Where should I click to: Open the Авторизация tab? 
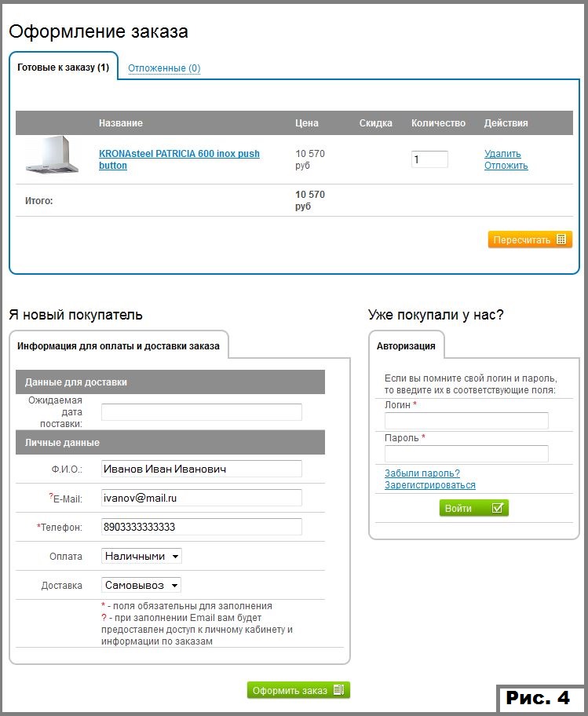tap(406, 345)
